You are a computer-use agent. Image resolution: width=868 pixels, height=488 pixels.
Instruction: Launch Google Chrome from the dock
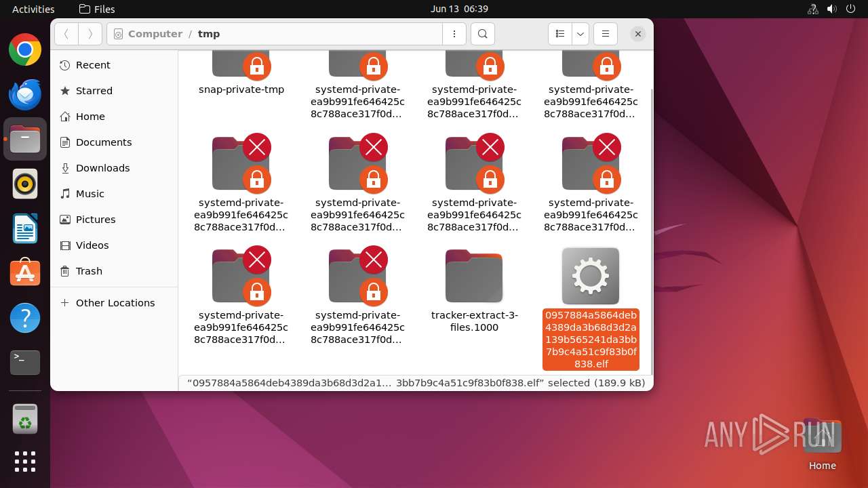coord(25,50)
